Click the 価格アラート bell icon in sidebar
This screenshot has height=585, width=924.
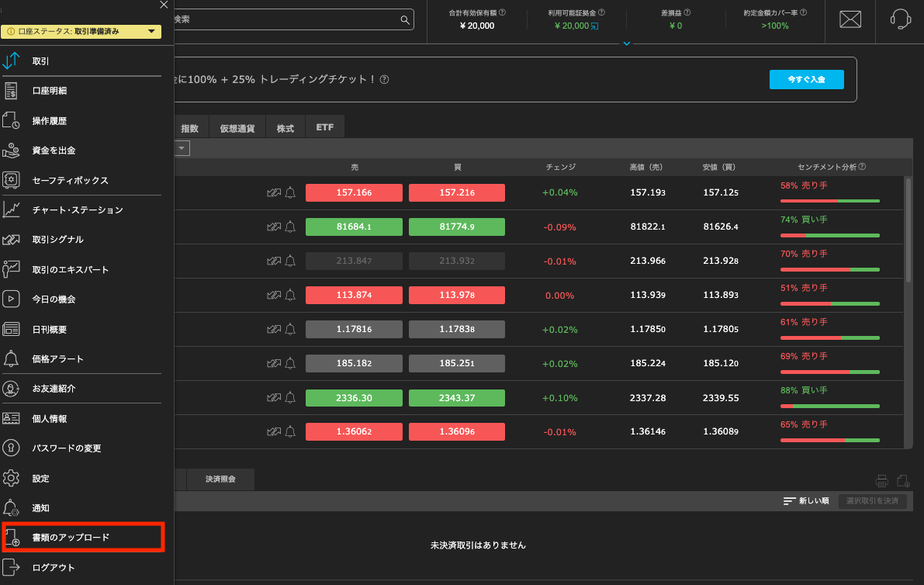(x=11, y=358)
